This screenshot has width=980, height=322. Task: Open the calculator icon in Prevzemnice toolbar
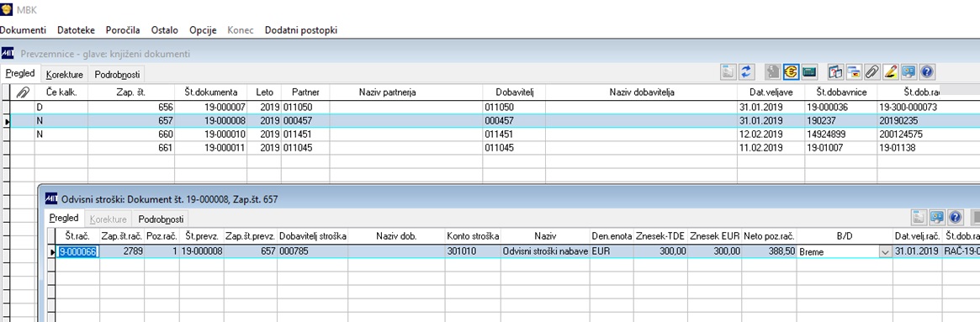click(809, 72)
